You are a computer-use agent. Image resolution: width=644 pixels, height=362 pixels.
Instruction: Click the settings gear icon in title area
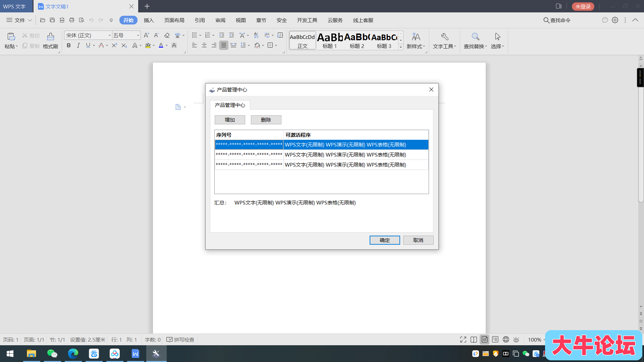point(615,20)
